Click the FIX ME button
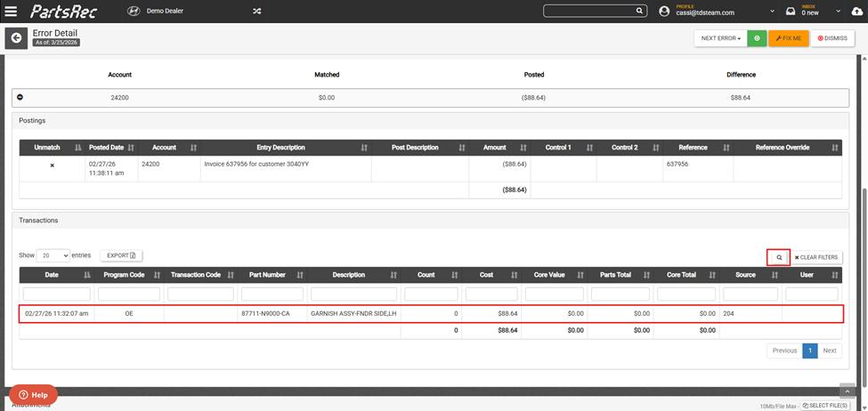Image resolution: width=868 pixels, height=411 pixels. tap(789, 38)
